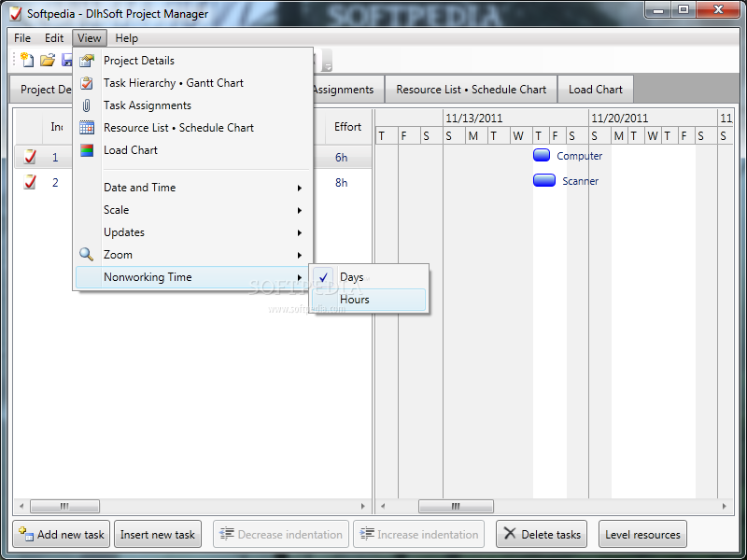This screenshot has width=747, height=560.
Task: Choose Load Chart menu entry
Action: [x=194, y=150]
